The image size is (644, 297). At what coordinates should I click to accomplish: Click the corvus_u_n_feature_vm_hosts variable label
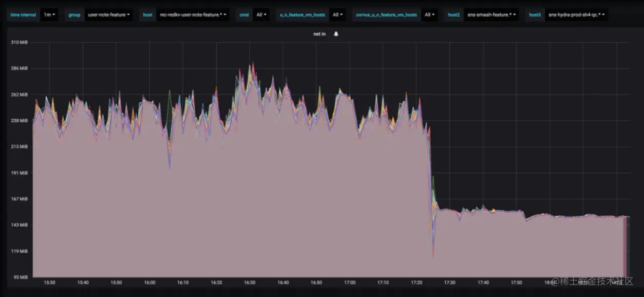pos(386,15)
